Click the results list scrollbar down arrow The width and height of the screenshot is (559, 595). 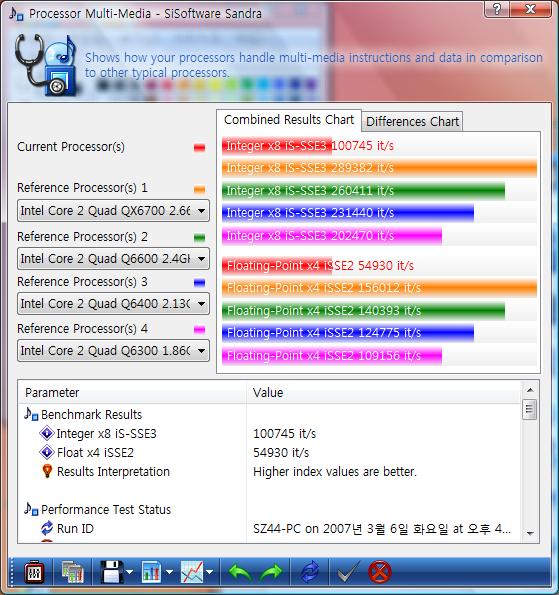pyautogui.click(x=530, y=534)
